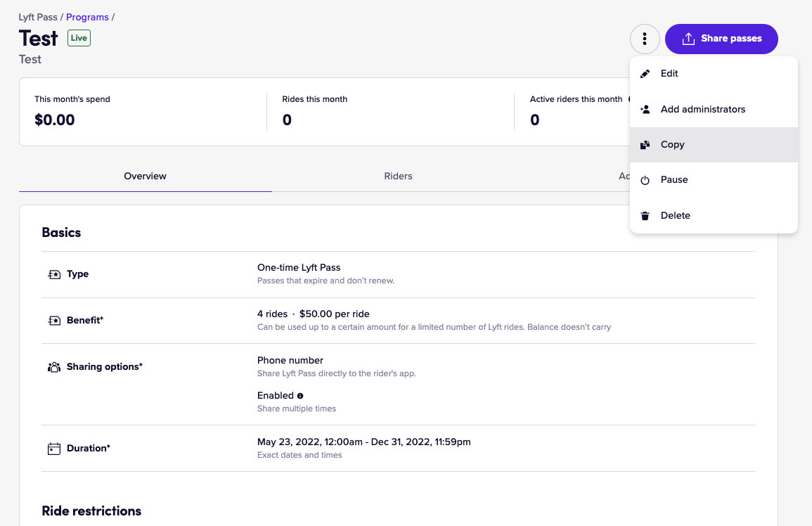Click the Basics section heading
The width and height of the screenshot is (812, 526).
click(61, 232)
